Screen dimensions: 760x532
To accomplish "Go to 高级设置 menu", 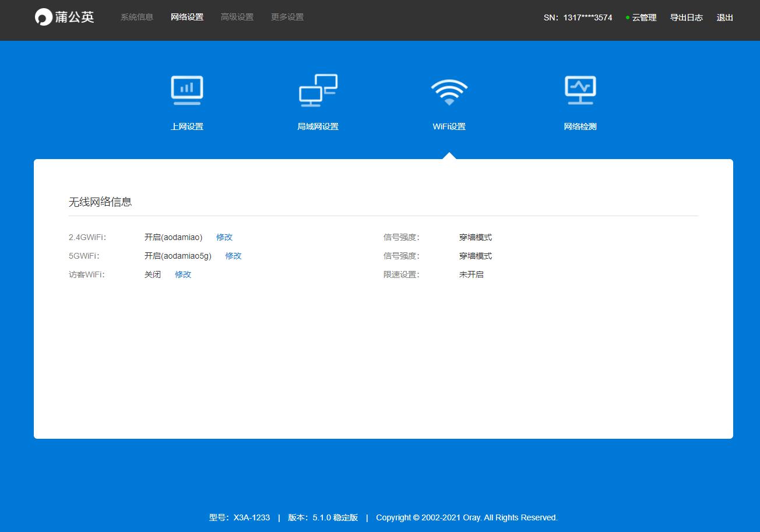I will pyautogui.click(x=237, y=17).
